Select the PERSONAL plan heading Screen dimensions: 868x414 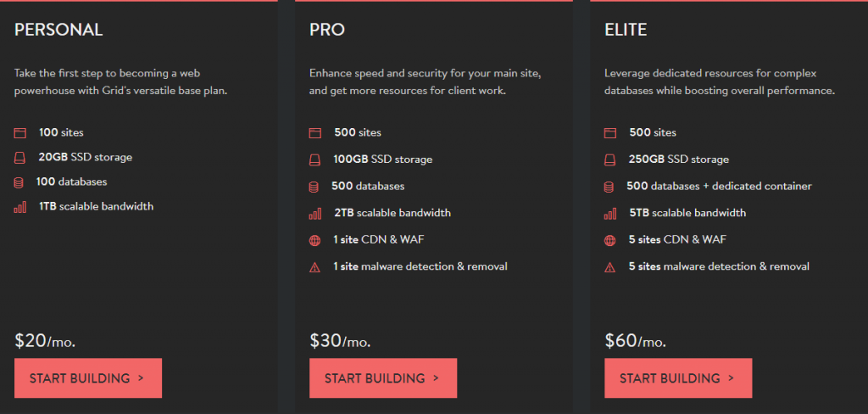pos(58,30)
